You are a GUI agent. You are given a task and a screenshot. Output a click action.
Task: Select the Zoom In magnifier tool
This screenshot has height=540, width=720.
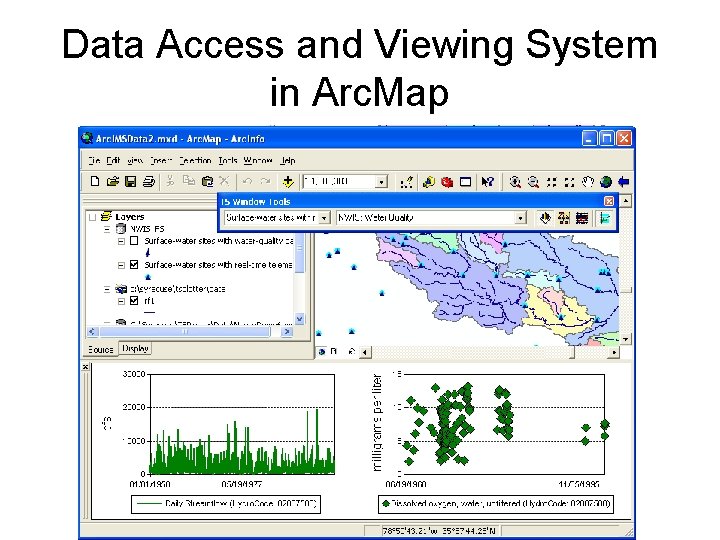[x=515, y=182]
